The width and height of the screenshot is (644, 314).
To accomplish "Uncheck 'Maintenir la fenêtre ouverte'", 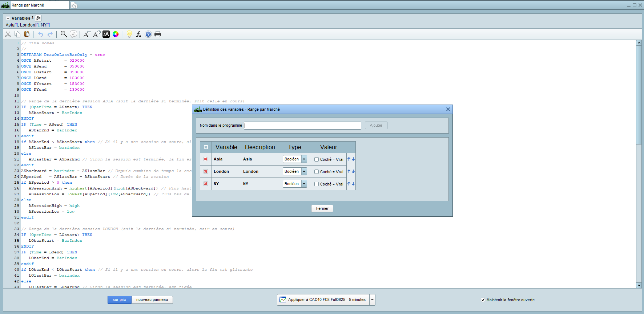I will click(x=483, y=300).
